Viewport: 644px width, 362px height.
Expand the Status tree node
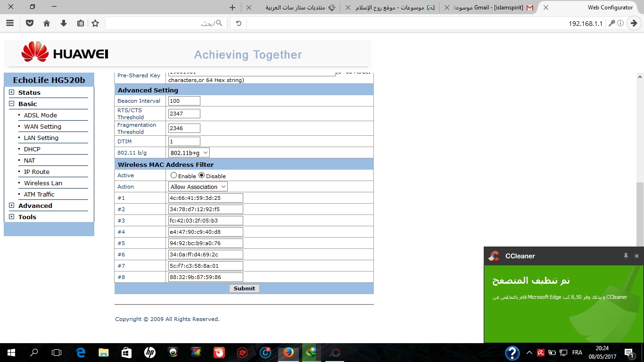point(12,92)
